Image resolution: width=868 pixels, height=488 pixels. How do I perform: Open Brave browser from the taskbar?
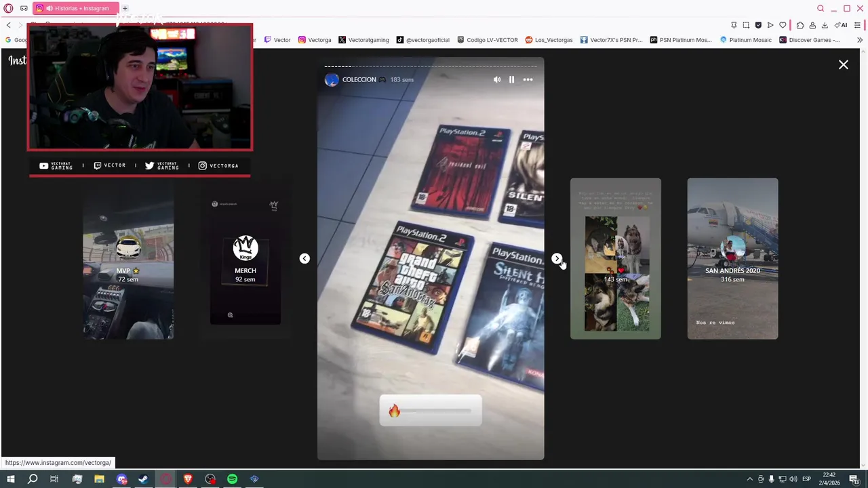pyautogui.click(x=188, y=479)
